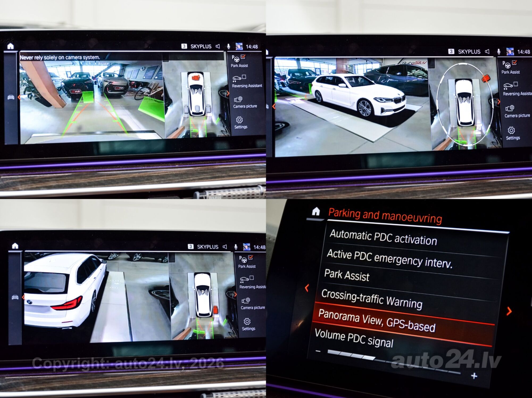
Task: Untick Park Assist checkbox on tail-light view screen
Action: coord(251,257)
